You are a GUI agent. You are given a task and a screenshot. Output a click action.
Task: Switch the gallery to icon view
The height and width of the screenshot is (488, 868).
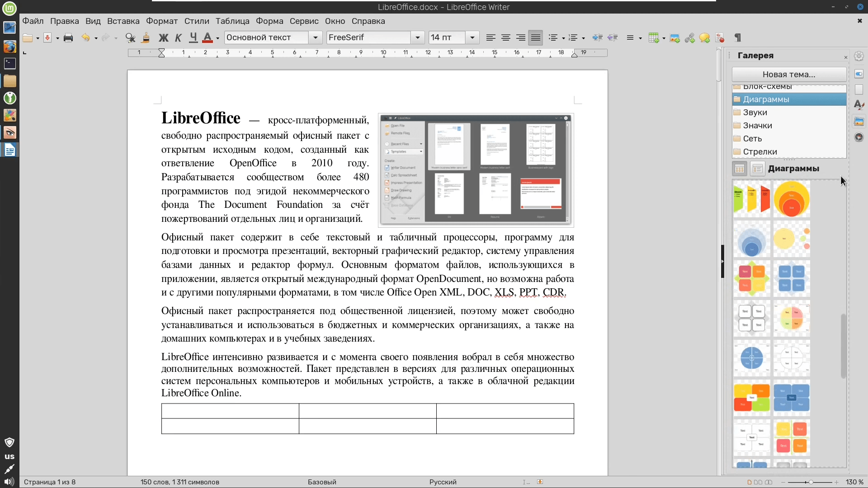point(740,169)
